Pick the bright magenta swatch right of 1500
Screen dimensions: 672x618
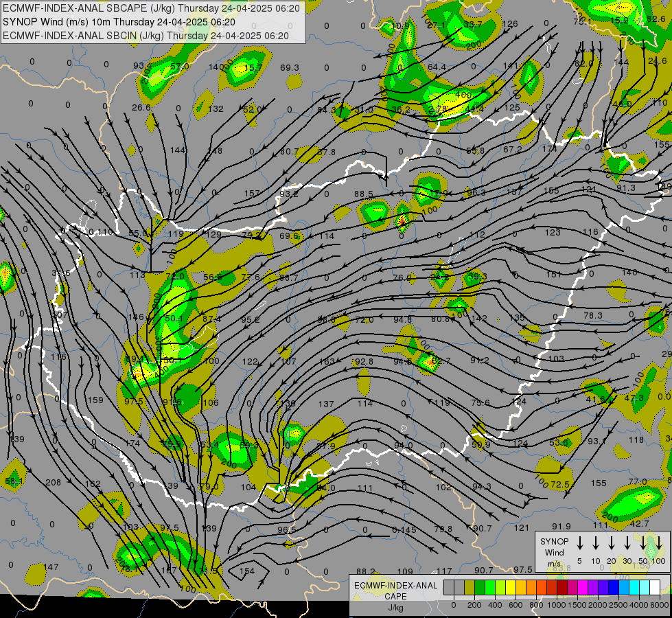click(x=583, y=588)
